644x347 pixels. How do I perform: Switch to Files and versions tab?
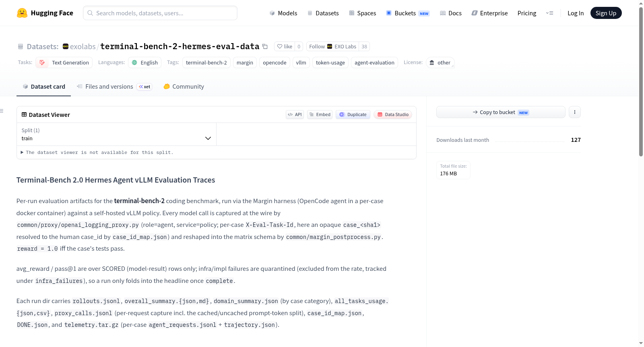point(114,86)
